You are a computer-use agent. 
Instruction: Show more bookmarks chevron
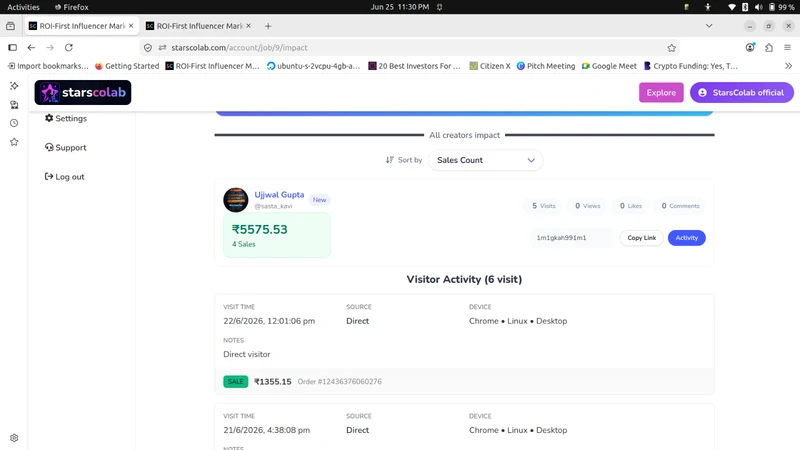coord(788,66)
